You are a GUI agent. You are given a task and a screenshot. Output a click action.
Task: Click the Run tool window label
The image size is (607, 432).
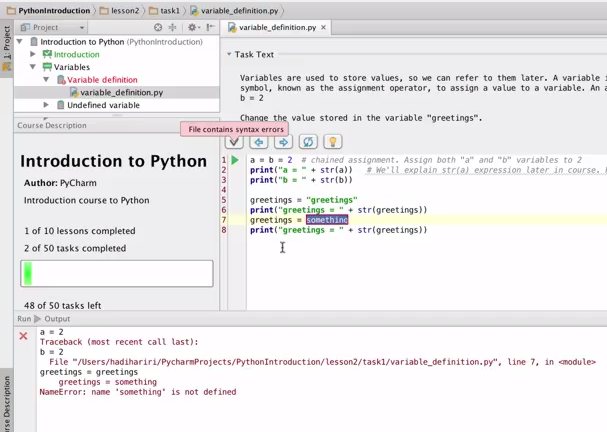[24, 319]
